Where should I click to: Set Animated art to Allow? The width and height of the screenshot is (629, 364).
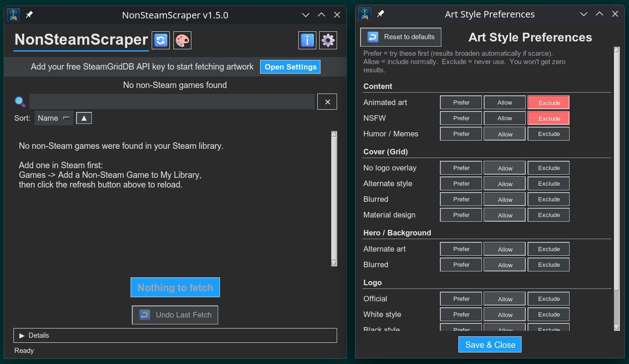click(504, 102)
